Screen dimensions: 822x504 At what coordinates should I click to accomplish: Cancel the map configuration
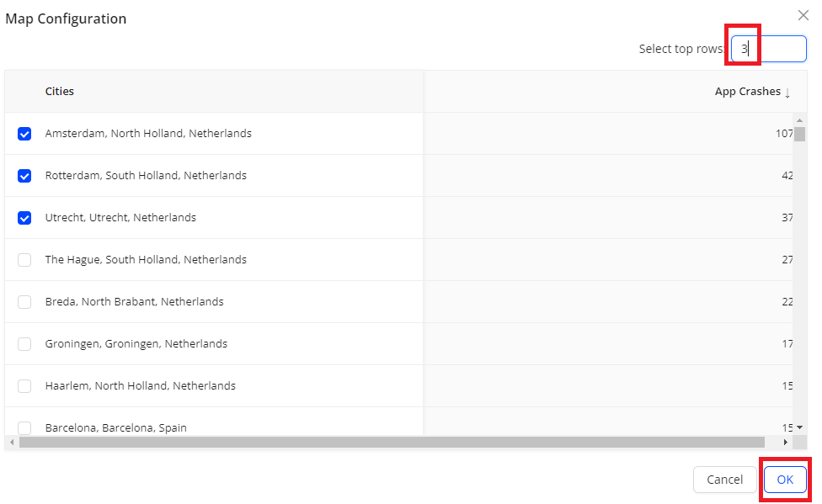[724, 480]
